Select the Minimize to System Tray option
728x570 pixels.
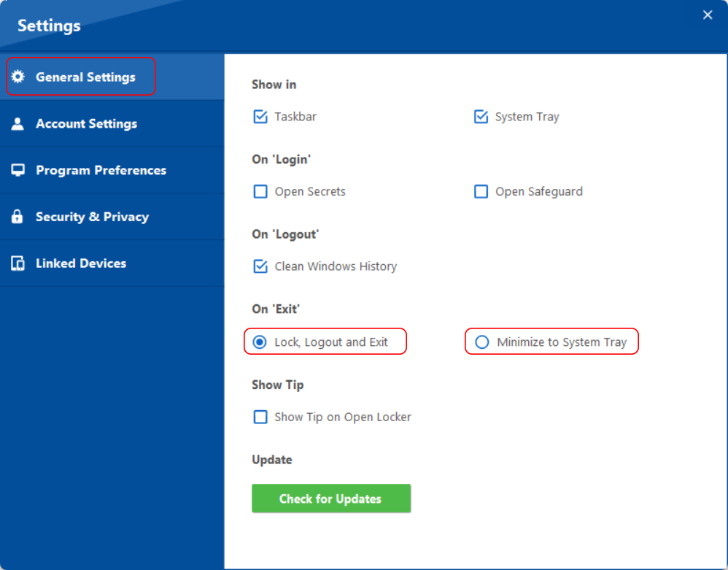coord(482,342)
